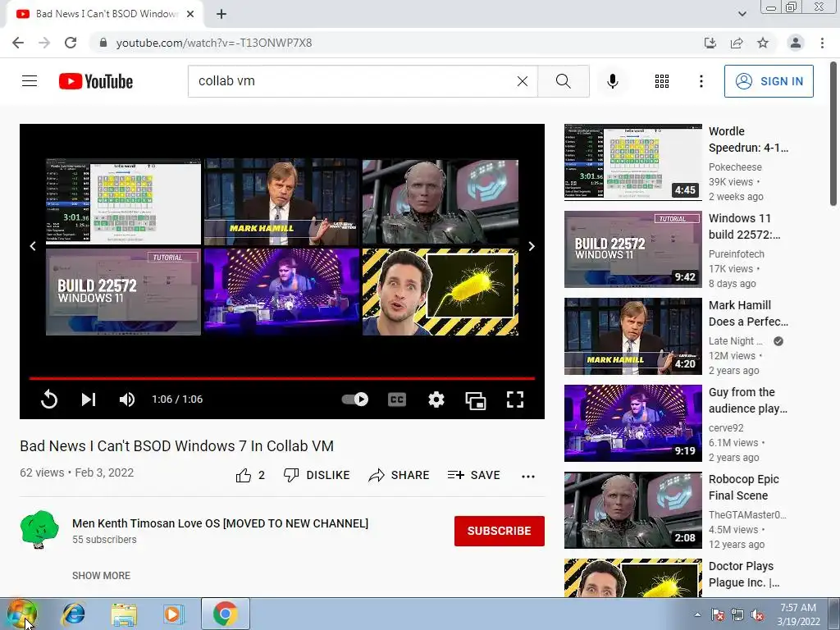Screen dimensions: 840x630
Task: Bookmark this page with the star
Action: [x=763, y=43]
